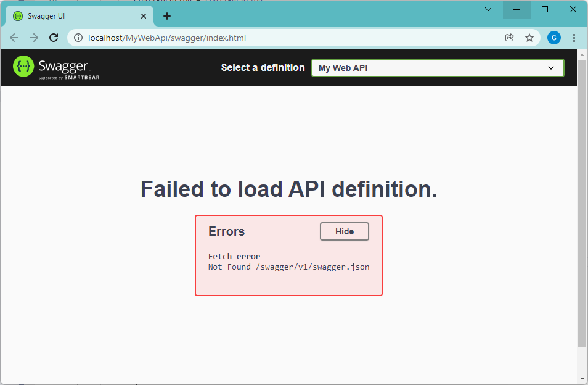Click the swagger.json Not Found error text
The width and height of the screenshot is (588, 385).
(x=288, y=267)
